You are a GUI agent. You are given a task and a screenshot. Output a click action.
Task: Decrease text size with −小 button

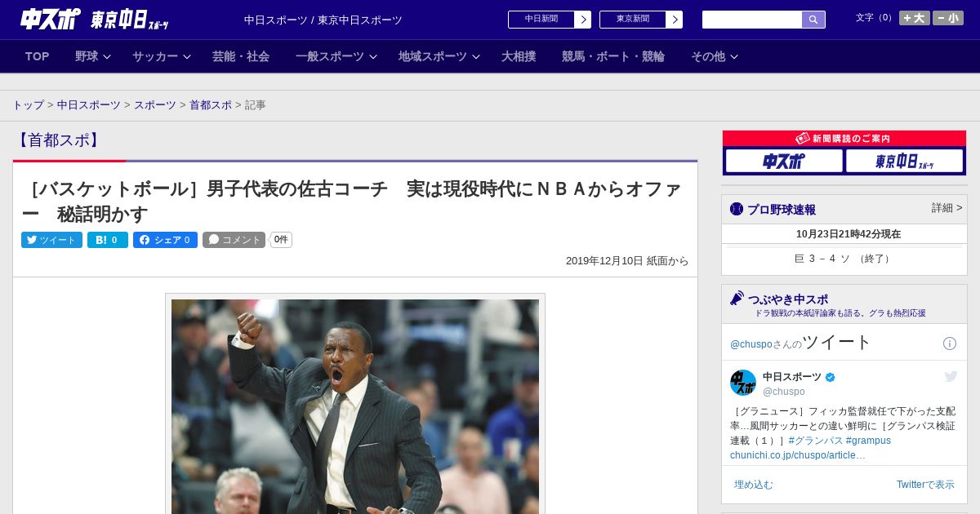pyautogui.click(x=948, y=18)
